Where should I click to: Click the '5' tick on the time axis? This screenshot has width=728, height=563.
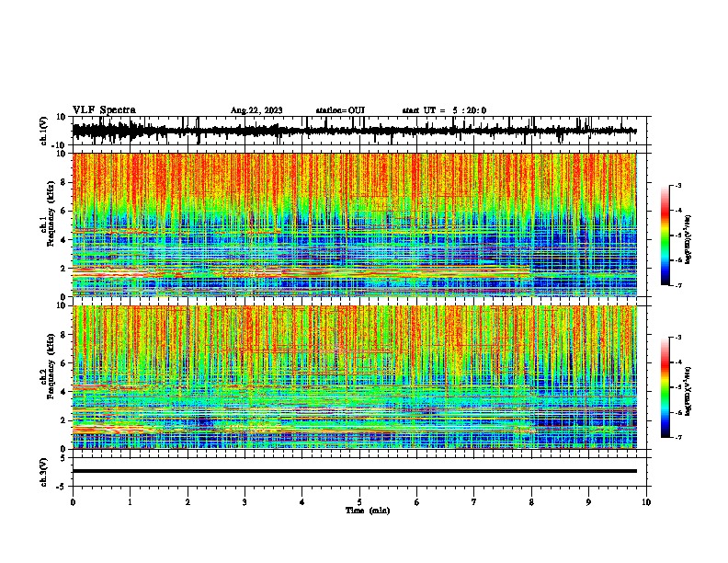pos(359,502)
